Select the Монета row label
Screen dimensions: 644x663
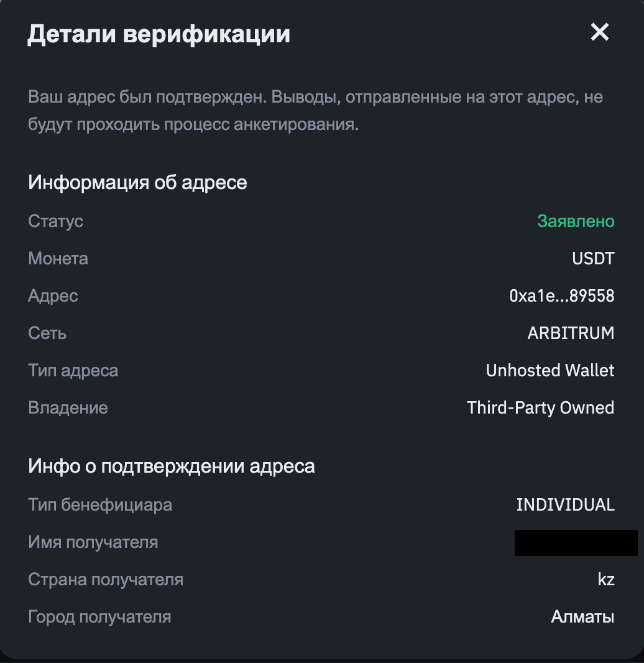point(58,258)
